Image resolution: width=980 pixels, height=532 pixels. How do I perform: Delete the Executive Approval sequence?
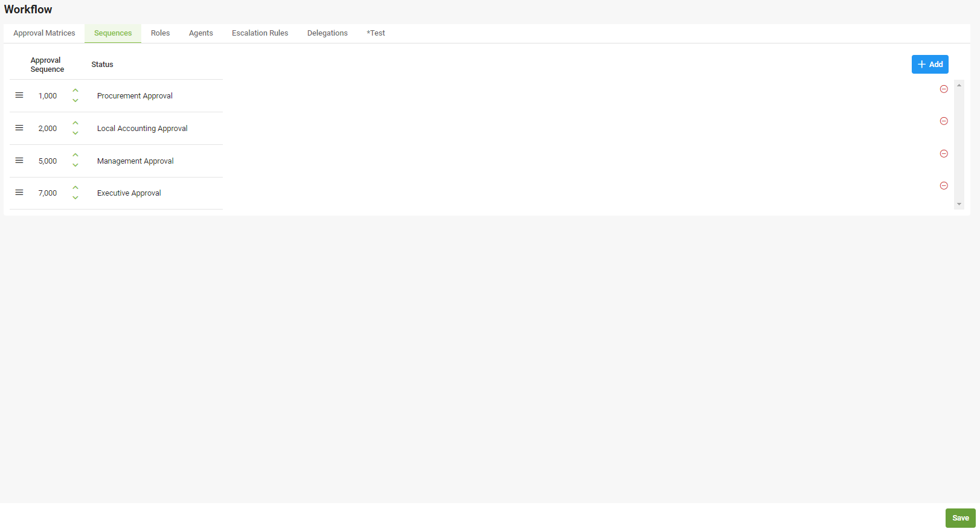coord(944,186)
